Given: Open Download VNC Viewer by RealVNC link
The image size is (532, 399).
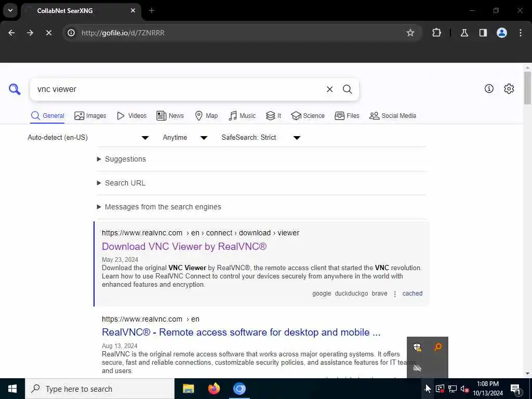Looking at the screenshot, I should [184, 246].
